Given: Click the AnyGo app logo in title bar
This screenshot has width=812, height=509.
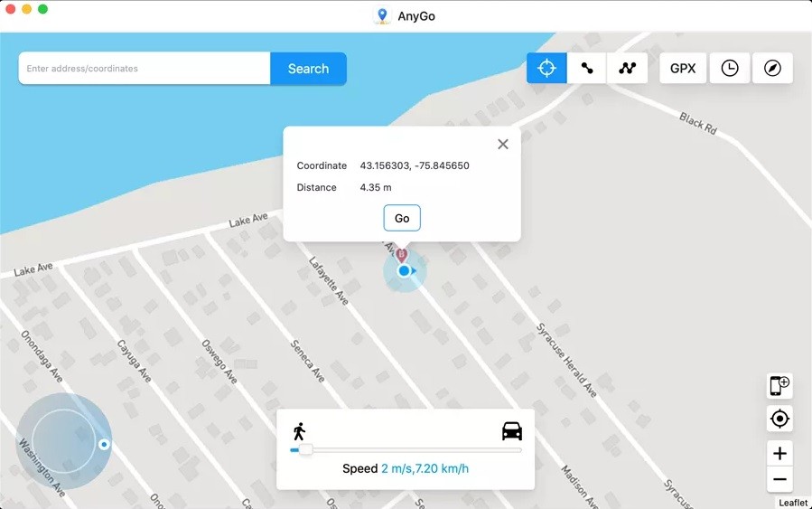Looking at the screenshot, I should coord(382,15).
